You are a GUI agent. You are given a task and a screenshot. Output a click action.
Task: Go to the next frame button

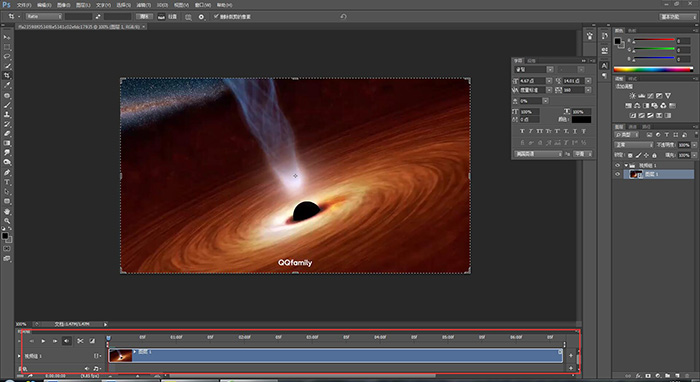[55, 341]
